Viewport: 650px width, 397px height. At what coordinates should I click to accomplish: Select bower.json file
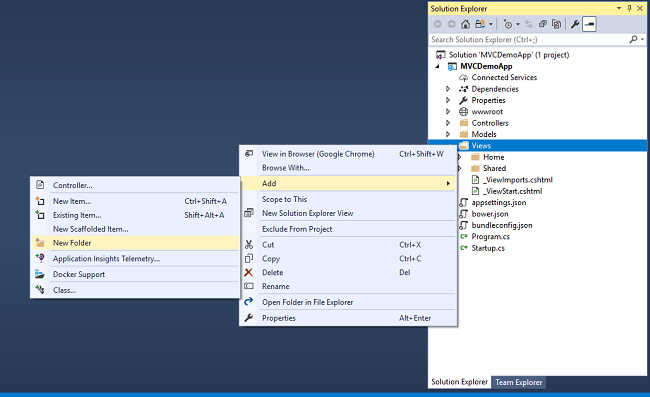tap(490, 214)
